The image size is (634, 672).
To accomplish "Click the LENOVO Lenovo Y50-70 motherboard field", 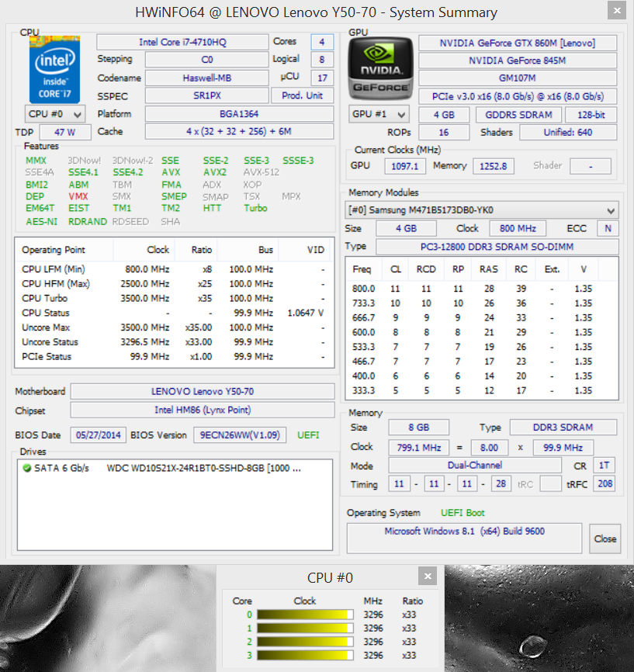I will (x=203, y=391).
